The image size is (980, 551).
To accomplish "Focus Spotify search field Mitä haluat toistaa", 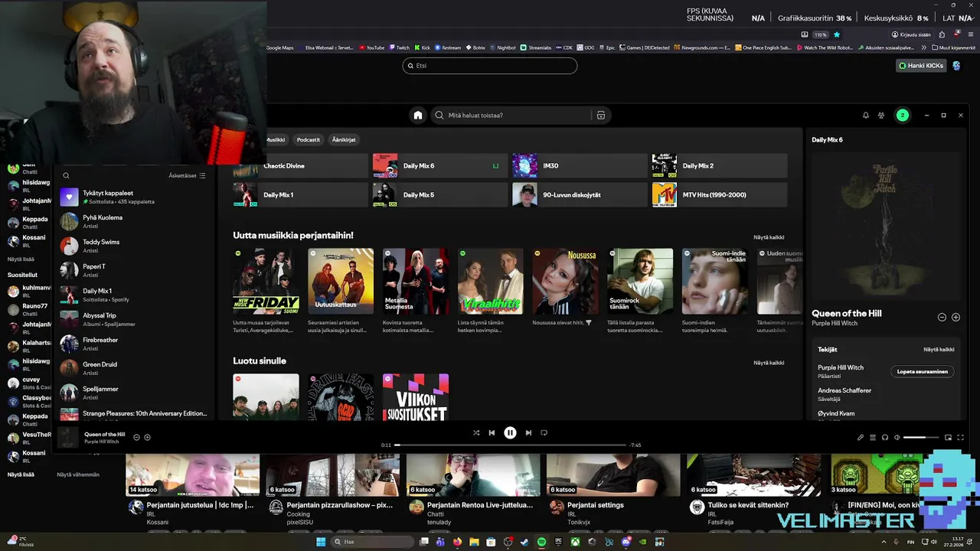I will point(511,116).
